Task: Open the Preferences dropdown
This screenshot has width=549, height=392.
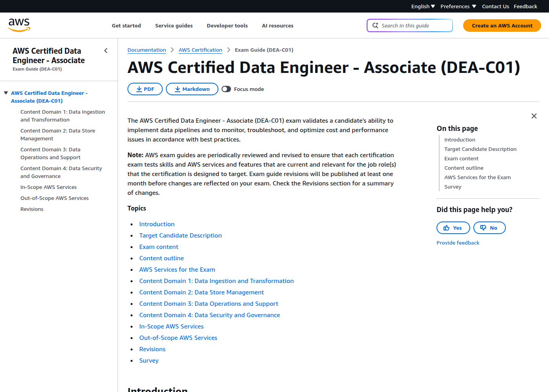Action: (458, 6)
